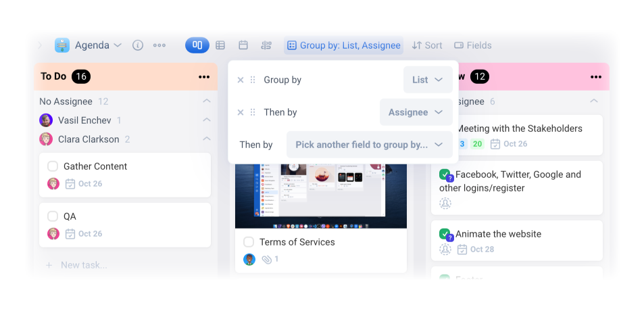The image size is (644, 309).
Task: Assign someone to Facebook logins task
Action: click(x=445, y=204)
